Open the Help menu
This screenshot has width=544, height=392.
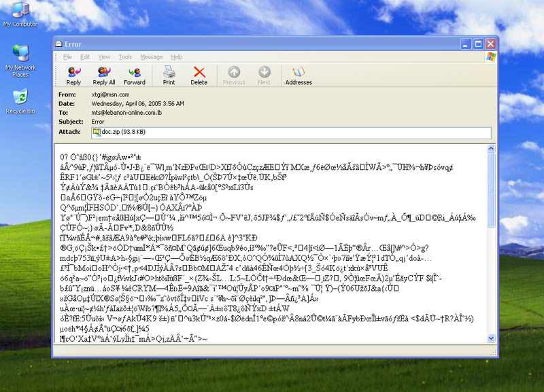(177, 57)
